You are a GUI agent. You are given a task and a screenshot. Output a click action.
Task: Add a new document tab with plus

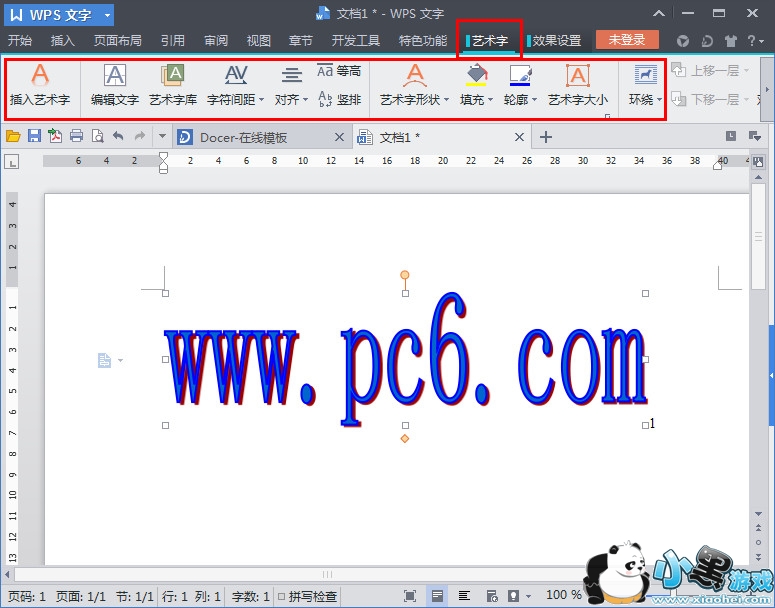[546, 137]
